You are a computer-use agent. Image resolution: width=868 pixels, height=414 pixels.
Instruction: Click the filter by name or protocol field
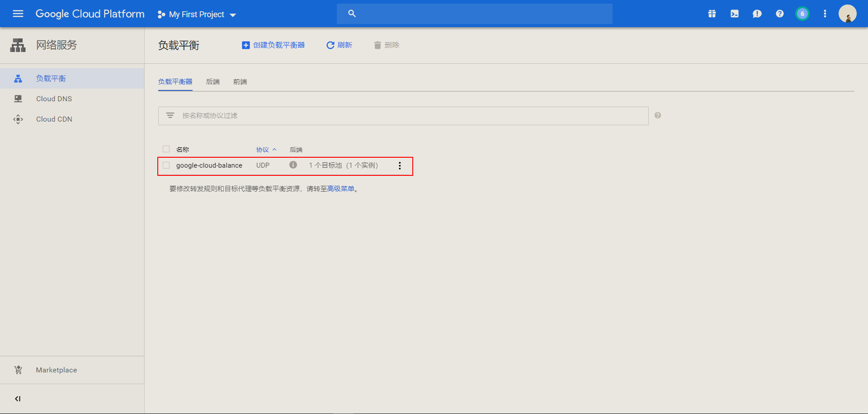click(x=403, y=116)
